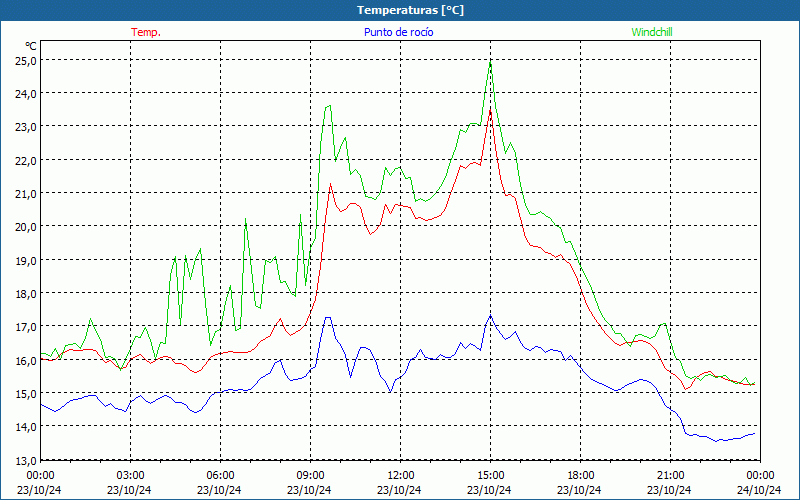Click the 24,0 y-axis value
This screenshot has width=800, height=500.
pos(25,94)
